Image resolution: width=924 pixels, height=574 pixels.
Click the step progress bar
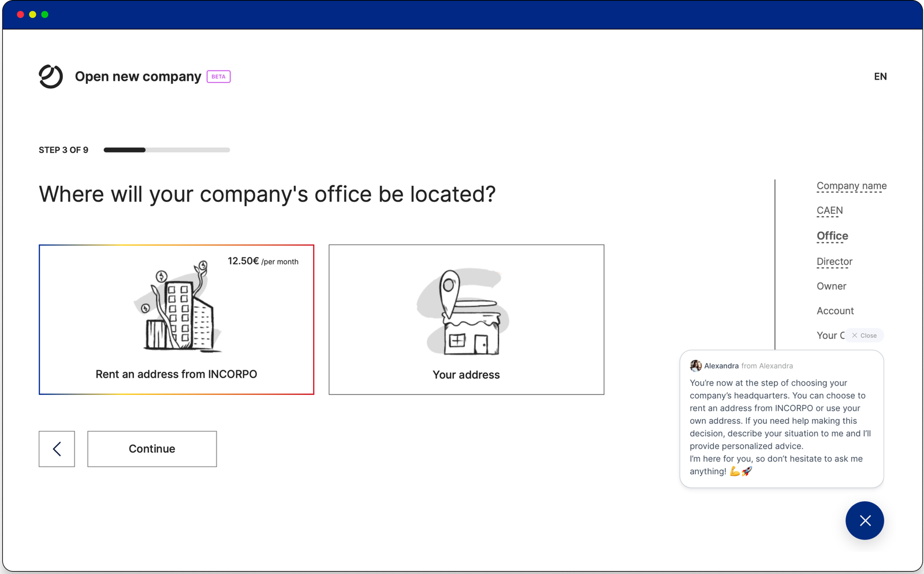pyautogui.click(x=166, y=150)
